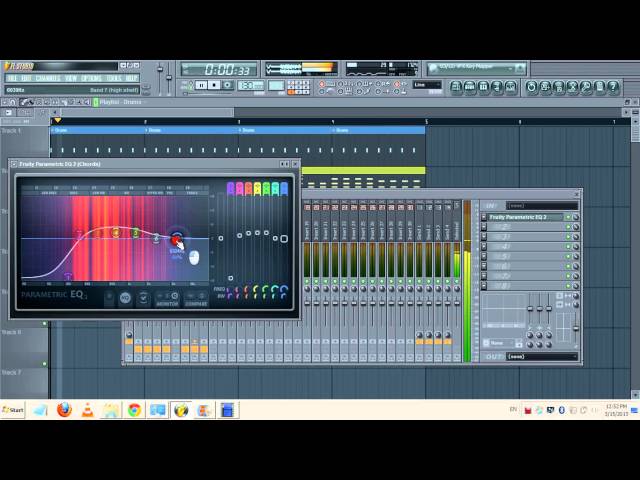The height and width of the screenshot is (480, 640).
Task: Open the mixer IN routing dropdown
Action: tap(542, 206)
